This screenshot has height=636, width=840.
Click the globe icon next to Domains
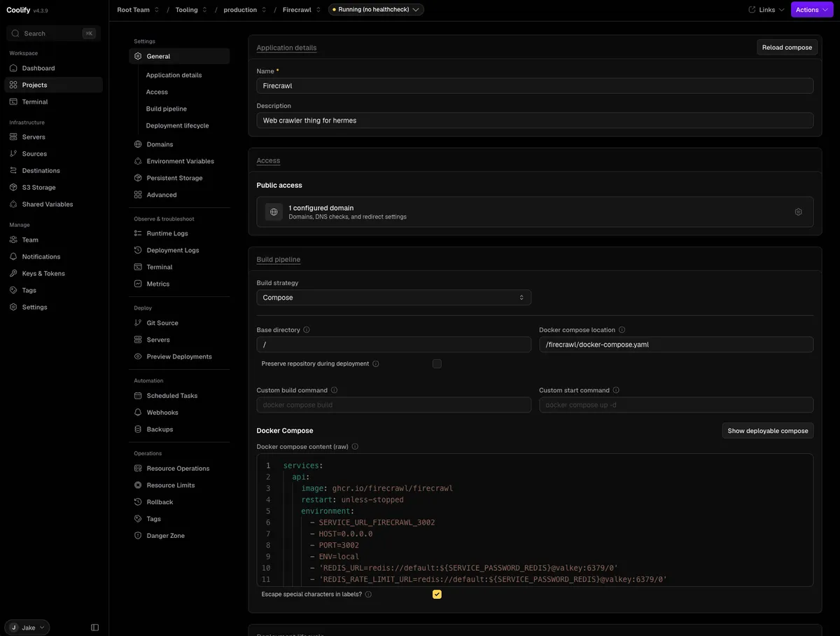coord(138,144)
